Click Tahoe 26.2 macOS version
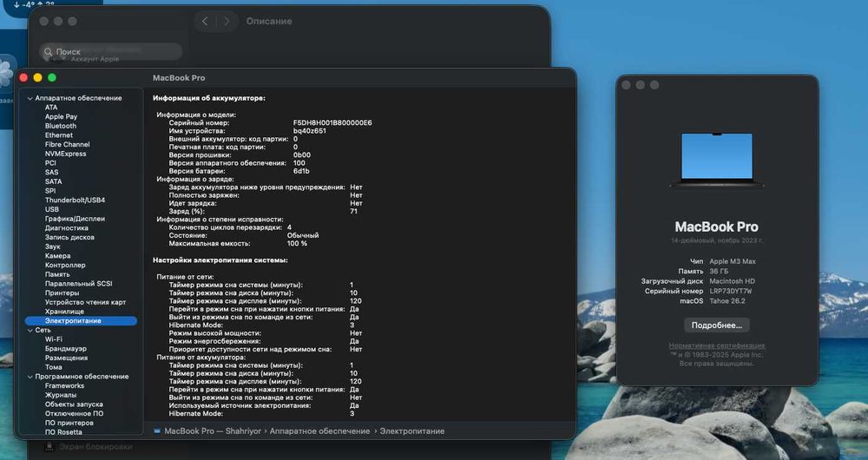Image resolution: width=868 pixels, height=460 pixels. 727,301
